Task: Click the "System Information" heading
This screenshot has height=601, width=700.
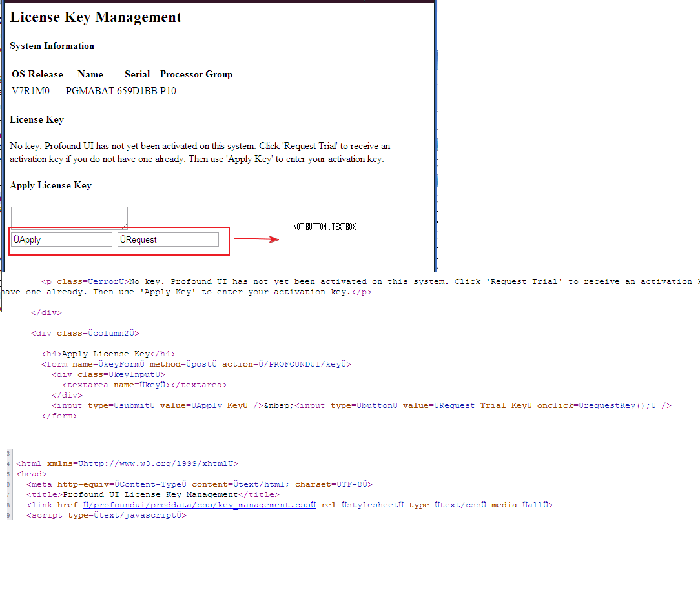Action: pyautogui.click(x=52, y=46)
